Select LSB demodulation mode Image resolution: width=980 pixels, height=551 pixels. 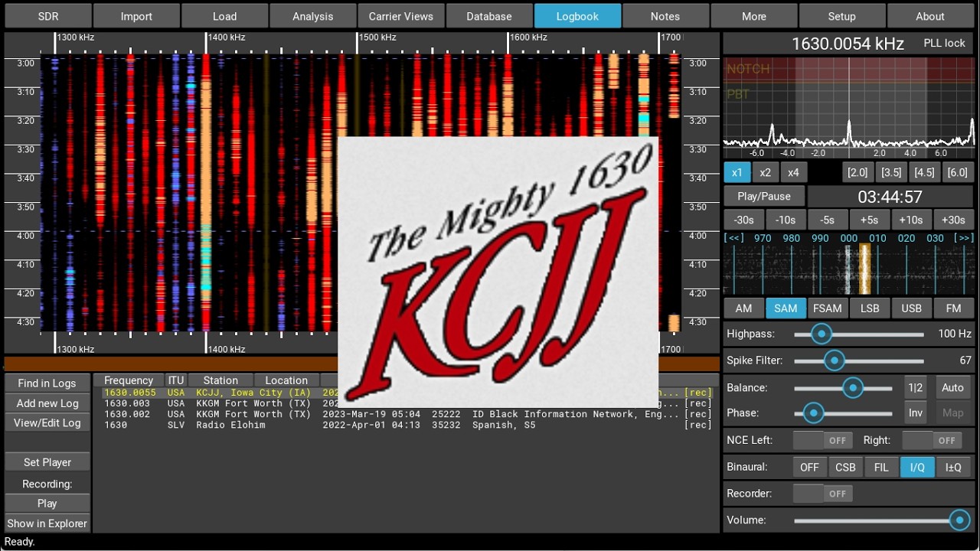pyautogui.click(x=870, y=308)
